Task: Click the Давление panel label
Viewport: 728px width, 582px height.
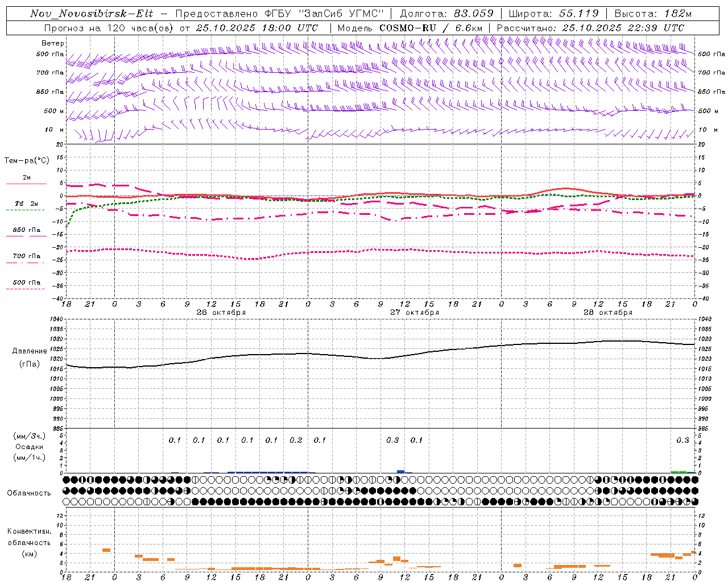Action: click(30, 351)
